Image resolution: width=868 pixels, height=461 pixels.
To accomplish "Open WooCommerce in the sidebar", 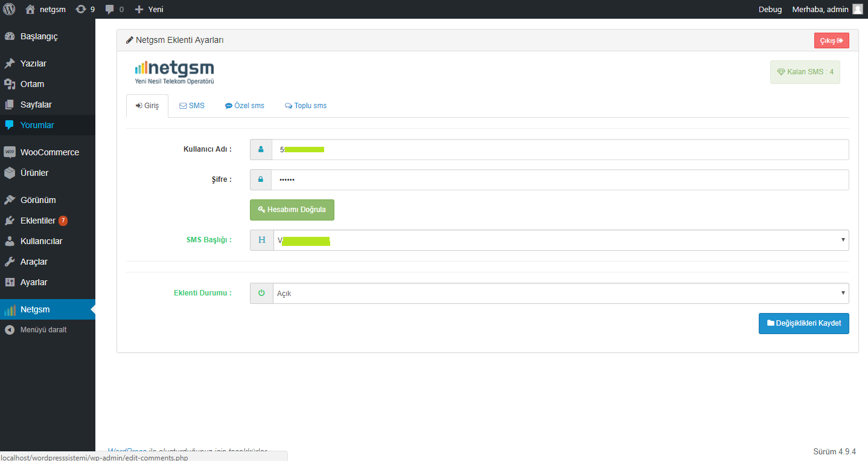I will click(x=49, y=152).
